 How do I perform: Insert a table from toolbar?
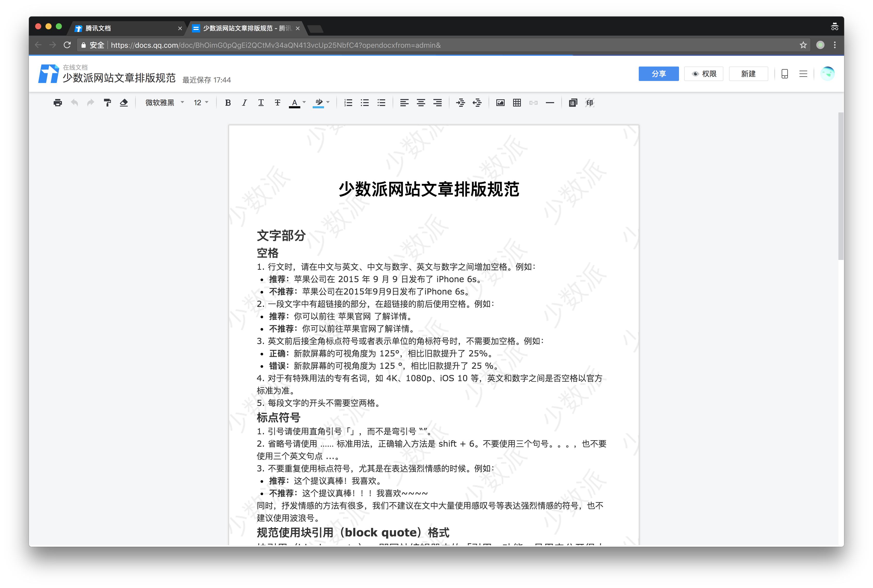pos(516,103)
